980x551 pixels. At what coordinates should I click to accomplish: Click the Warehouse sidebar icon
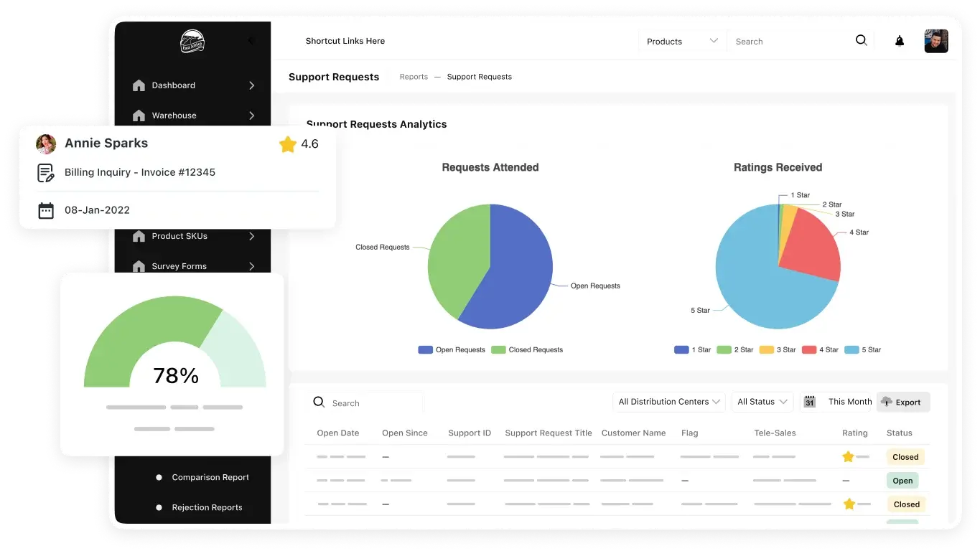tap(139, 116)
